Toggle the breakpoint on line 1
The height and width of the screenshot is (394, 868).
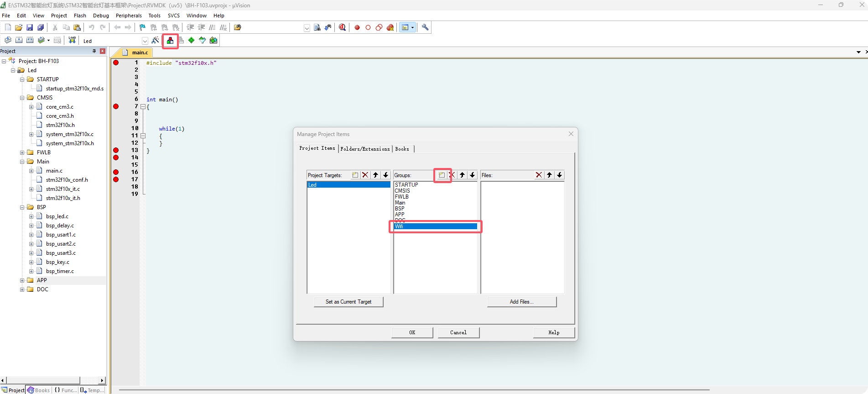click(116, 63)
